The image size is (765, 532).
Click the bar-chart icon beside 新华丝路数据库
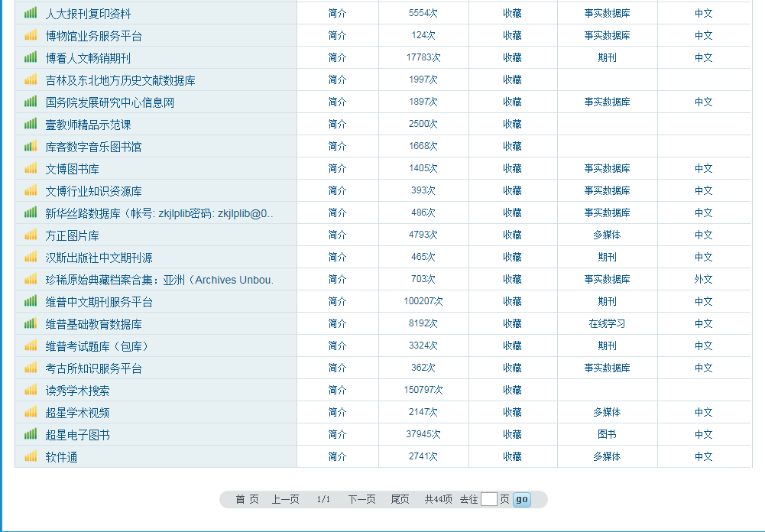coord(31,212)
